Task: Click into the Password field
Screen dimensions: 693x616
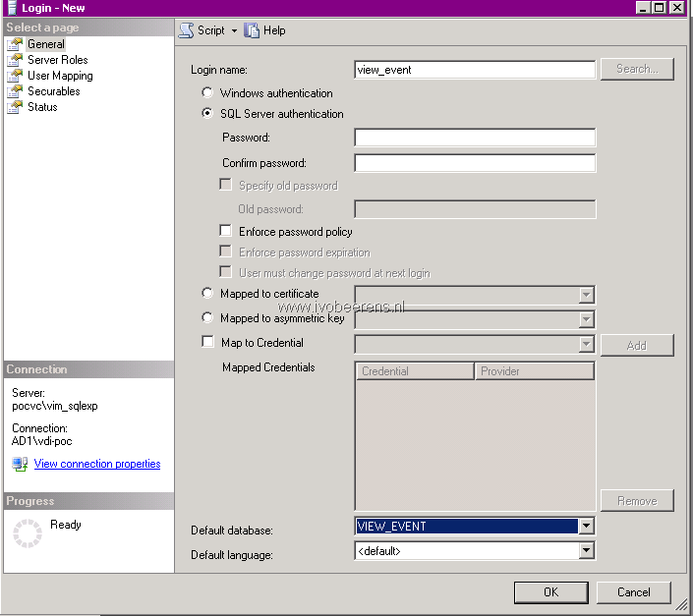Action: [475, 138]
